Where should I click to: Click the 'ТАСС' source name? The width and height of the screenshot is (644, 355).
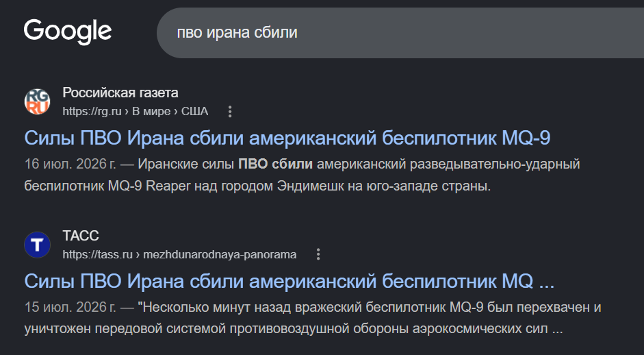81,236
